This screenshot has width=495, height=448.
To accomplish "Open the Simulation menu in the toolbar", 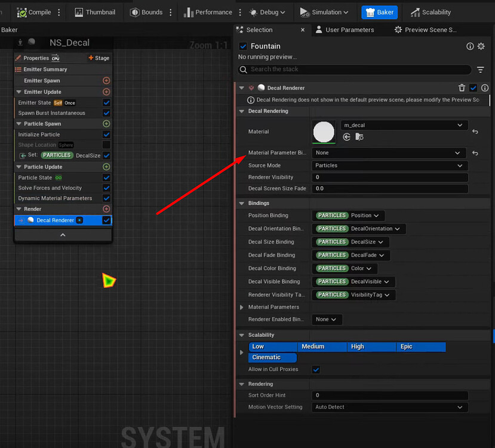I will [x=324, y=12].
